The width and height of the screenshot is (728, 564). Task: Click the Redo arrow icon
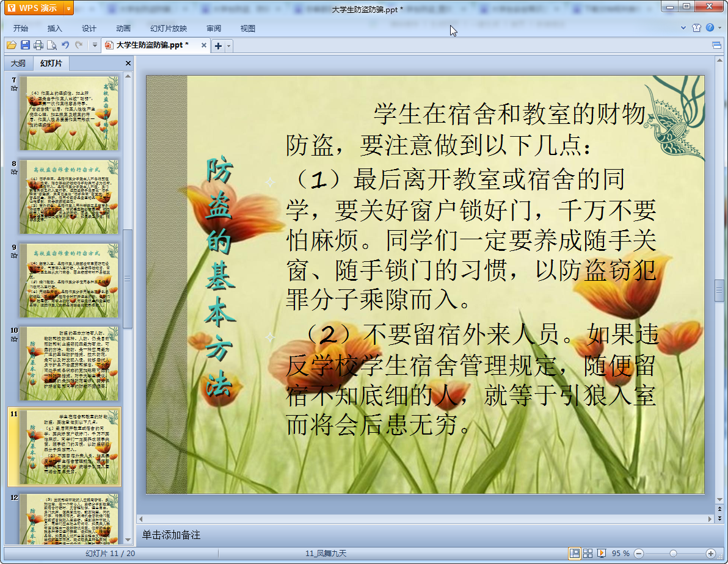[x=79, y=45]
